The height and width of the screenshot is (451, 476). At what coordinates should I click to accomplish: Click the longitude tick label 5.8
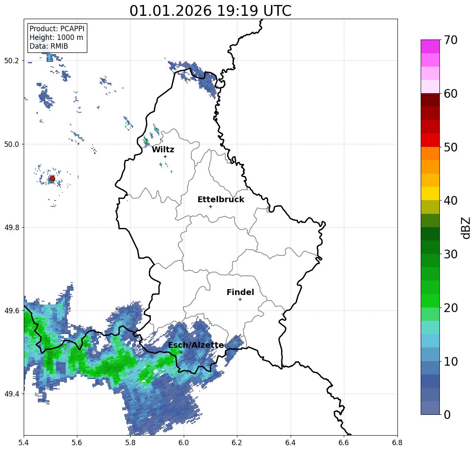pos(131,443)
